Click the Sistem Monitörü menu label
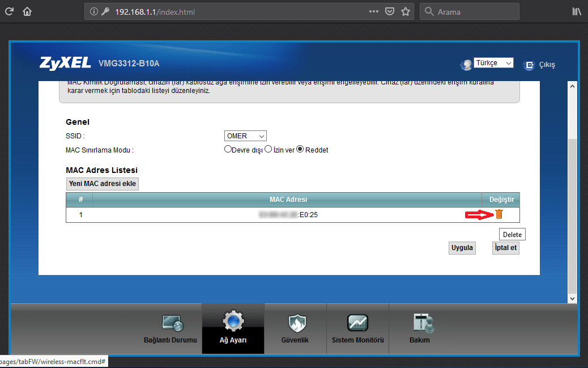588x368 pixels. point(358,340)
